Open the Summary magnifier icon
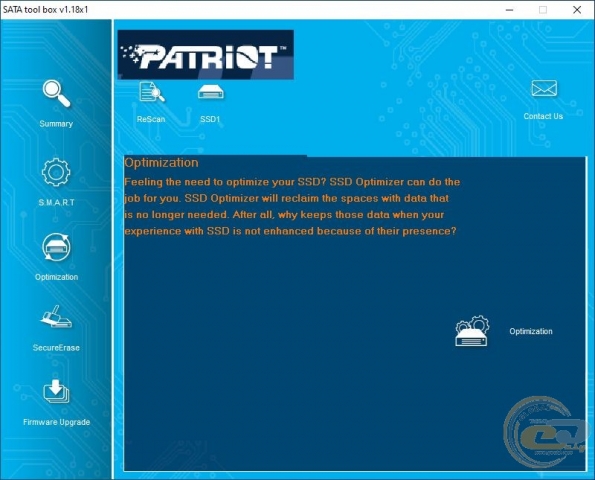 tap(56, 93)
